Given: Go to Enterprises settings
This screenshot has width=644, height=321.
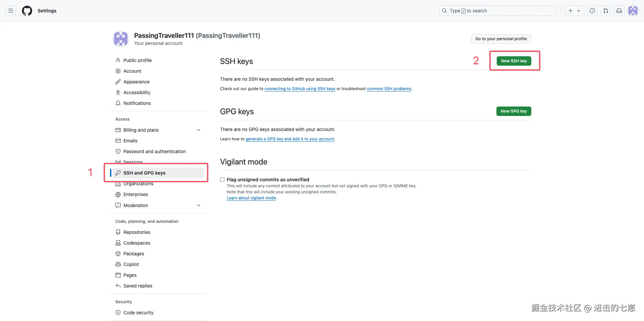Looking at the screenshot, I should coord(136,194).
